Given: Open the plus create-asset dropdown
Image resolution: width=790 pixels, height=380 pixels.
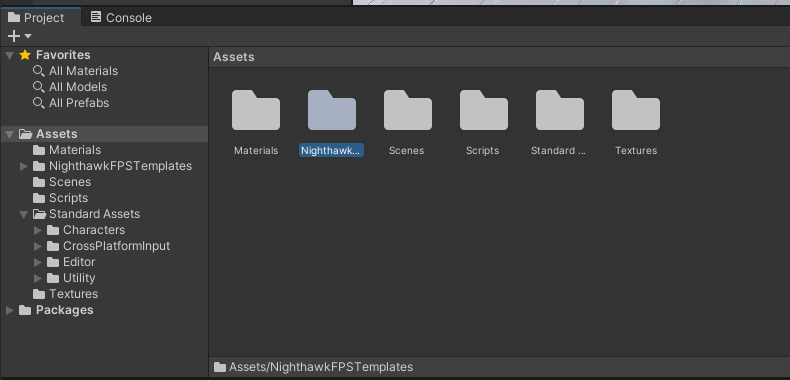Looking at the screenshot, I should 20,36.
